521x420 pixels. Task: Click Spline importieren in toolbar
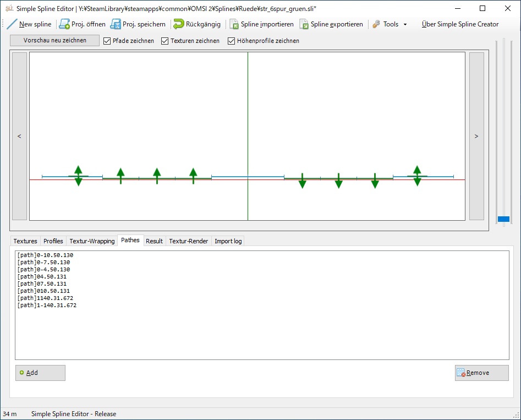pyautogui.click(x=262, y=24)
